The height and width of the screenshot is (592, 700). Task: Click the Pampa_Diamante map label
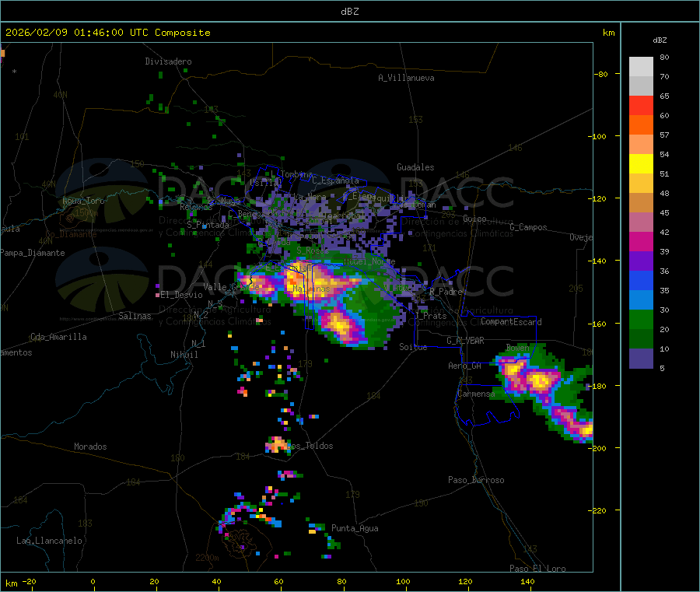[33, 253]
